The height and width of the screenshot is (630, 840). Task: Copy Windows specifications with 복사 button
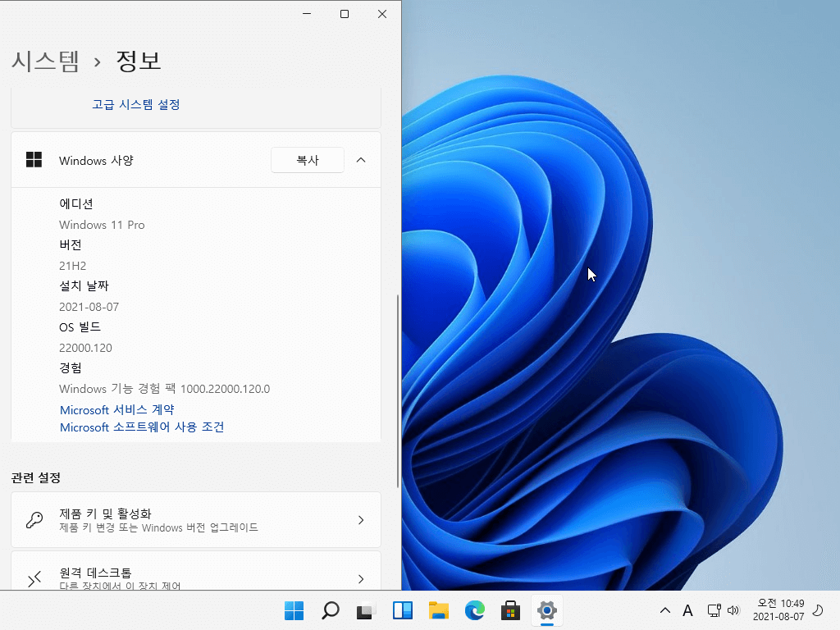pyautogui.click(x=308, y=160)
